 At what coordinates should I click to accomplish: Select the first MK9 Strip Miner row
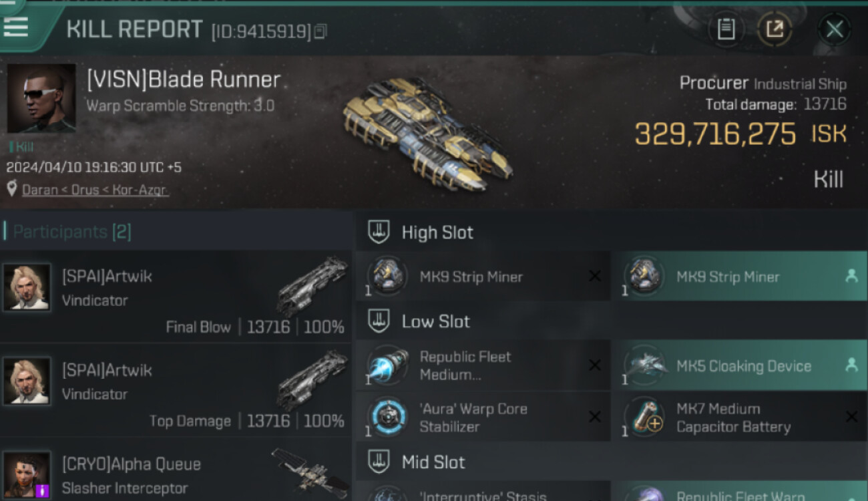[x=483, y=276]
